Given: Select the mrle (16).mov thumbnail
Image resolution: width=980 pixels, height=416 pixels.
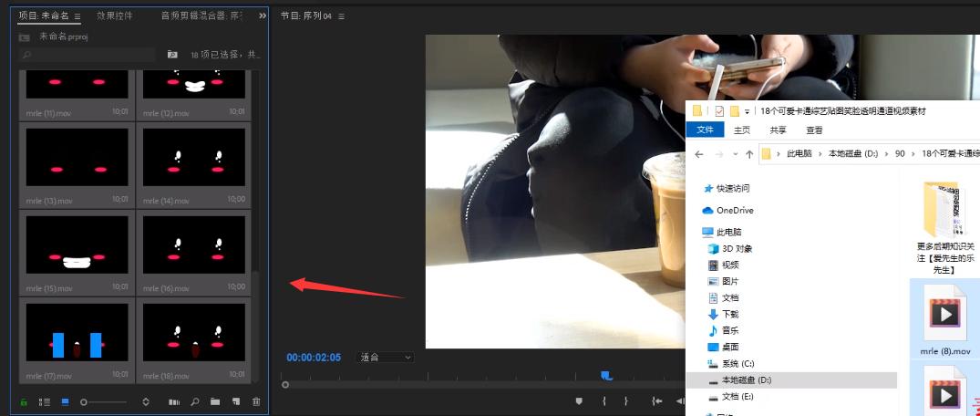Looking at the screenshot, I should [194, 244].
